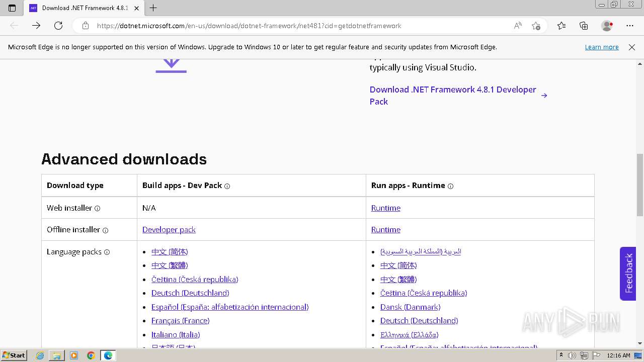Select Runtime Čeština language pack
The height and width of the screenshot is (362, 644).
click(424, 293)
